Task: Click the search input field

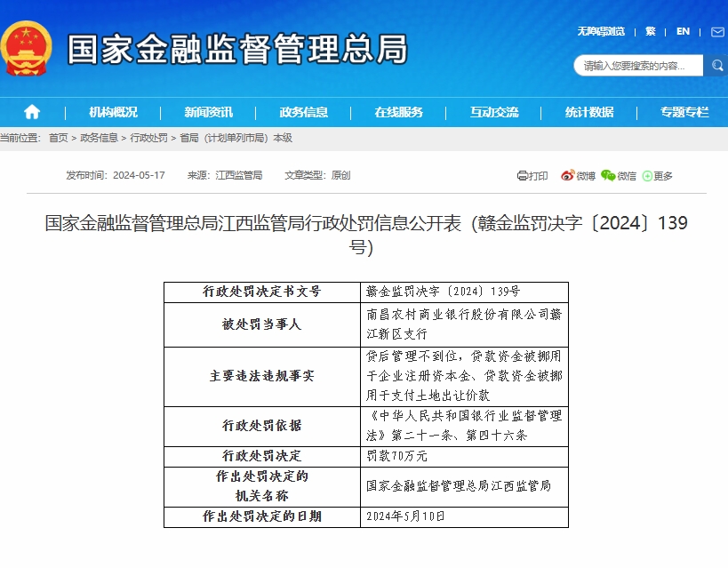Action: click(x=638, y=66)
